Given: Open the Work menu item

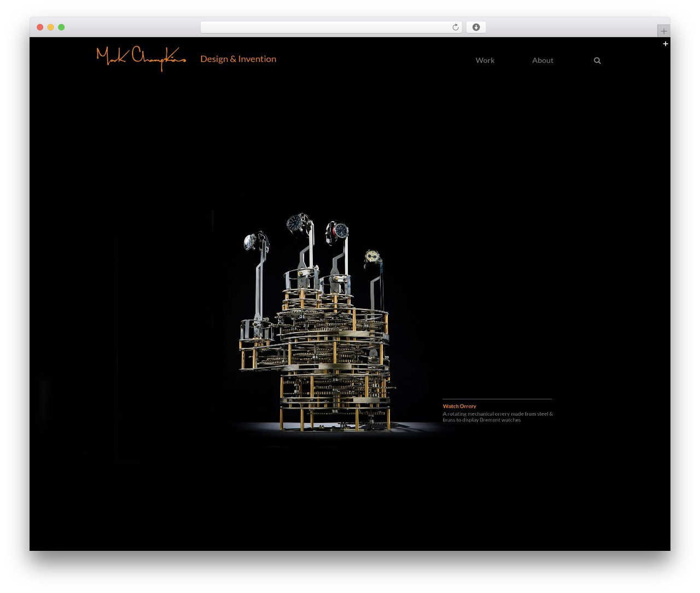Looking at the screenshot, I should [485, 60].
